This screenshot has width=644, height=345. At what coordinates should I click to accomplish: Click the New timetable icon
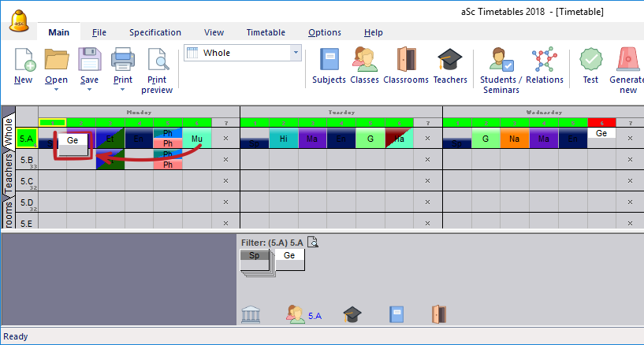[24, 61]
